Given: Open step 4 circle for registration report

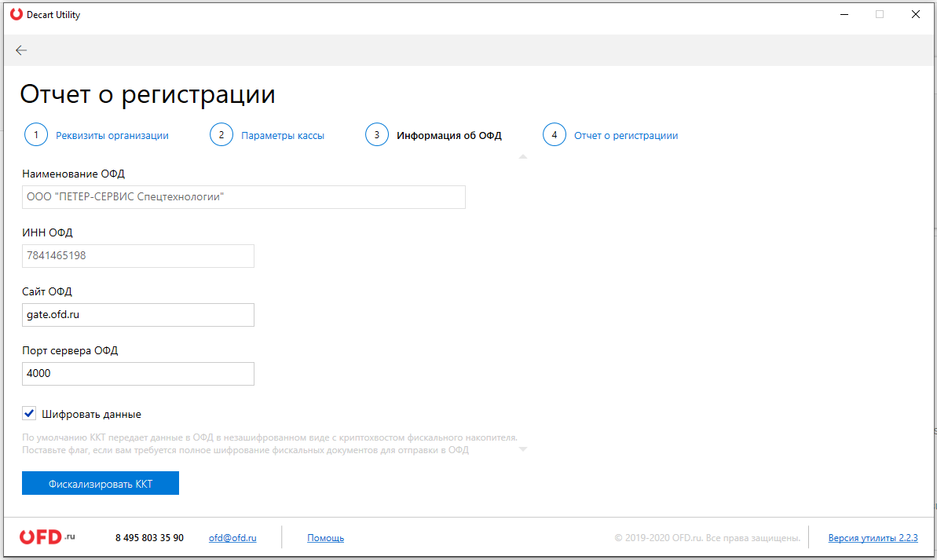Looking at the screenshot, I should click(554, 135).
